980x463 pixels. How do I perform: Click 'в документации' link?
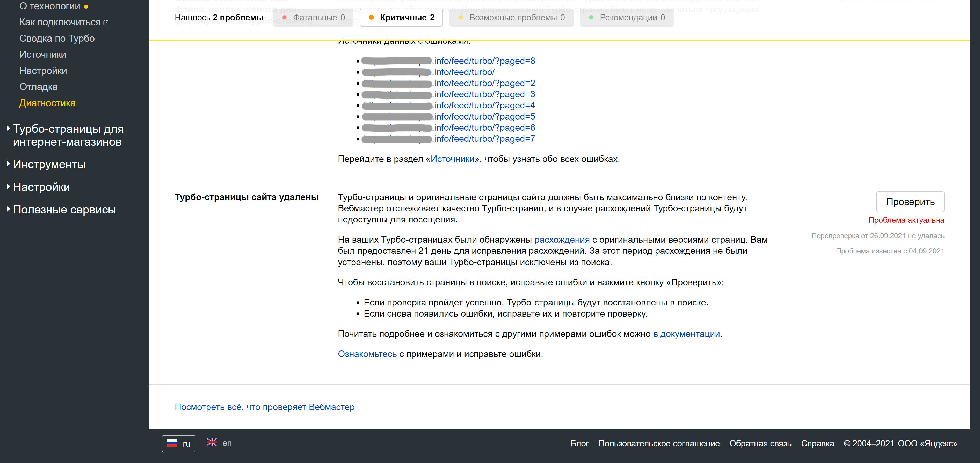pos(686,334)
